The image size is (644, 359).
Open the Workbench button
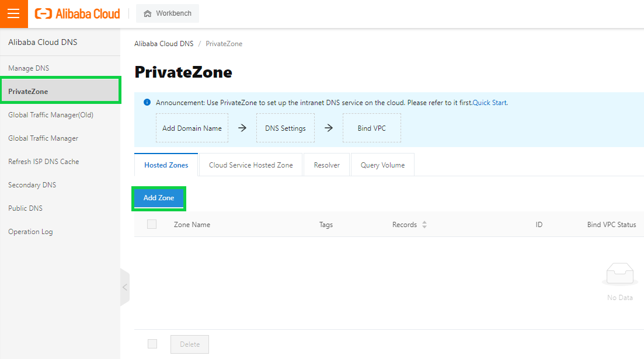point(168,13)
